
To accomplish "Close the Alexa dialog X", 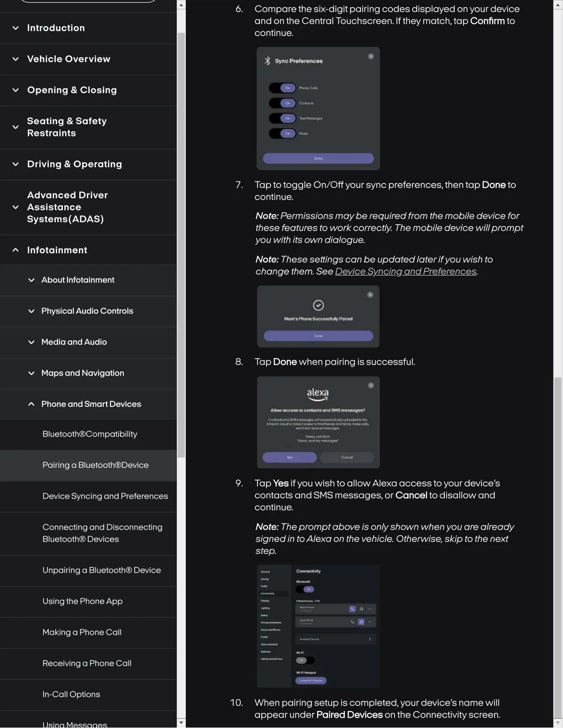I will [x=371, y=385].
